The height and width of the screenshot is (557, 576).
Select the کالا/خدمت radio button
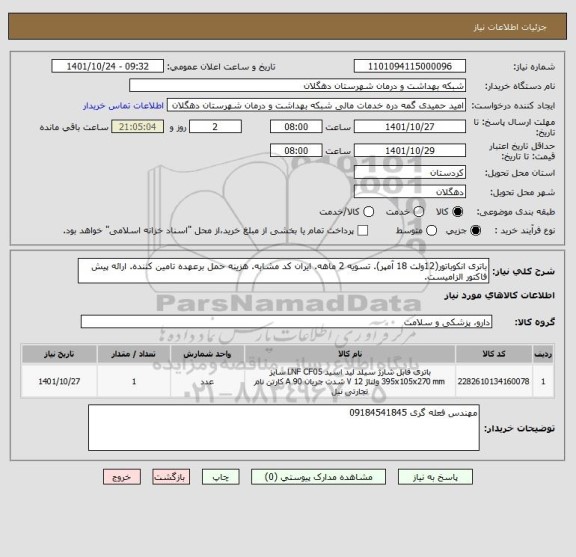pyautogui.click(x=368, y=212)
